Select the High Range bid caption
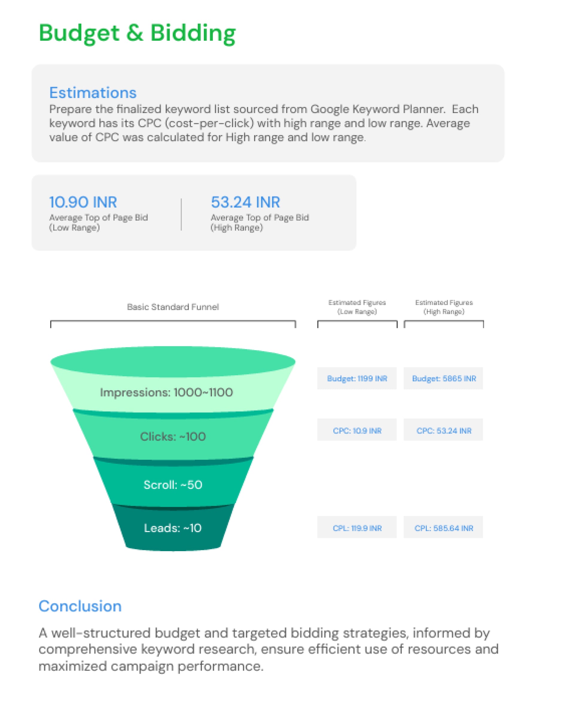 click(x=260, y=223)
